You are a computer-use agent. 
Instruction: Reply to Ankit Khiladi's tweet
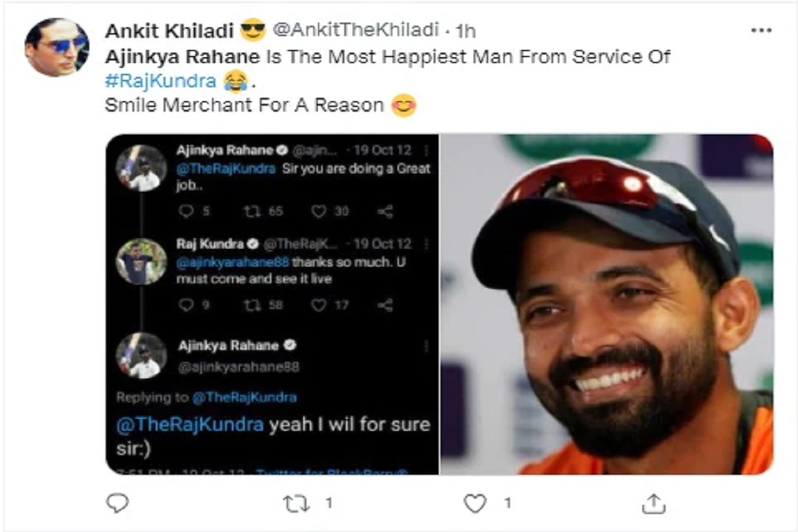click(117, 503)
